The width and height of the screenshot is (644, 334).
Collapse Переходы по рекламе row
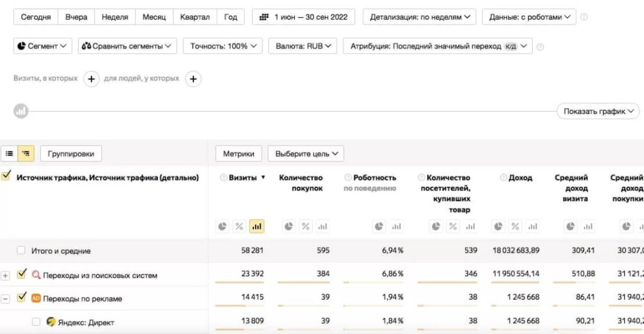coord(5,299)
